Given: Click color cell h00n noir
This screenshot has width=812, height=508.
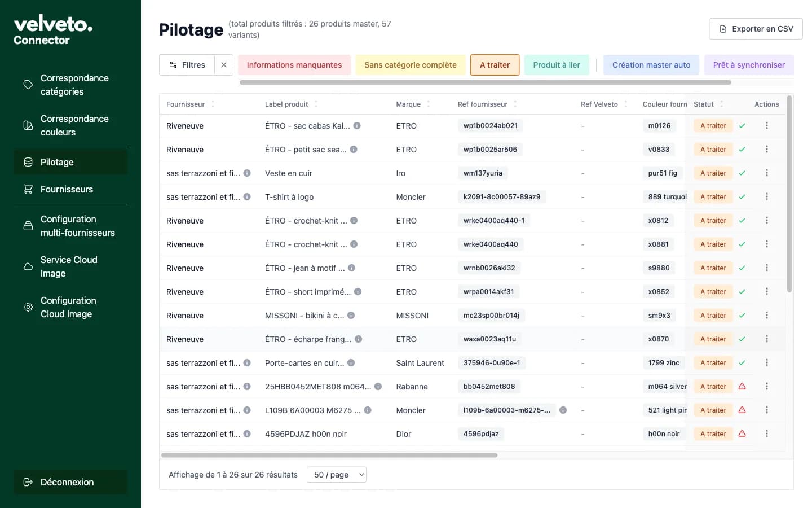Looking at the screenshot, I should pyautogui.click(x=664, y=434).
